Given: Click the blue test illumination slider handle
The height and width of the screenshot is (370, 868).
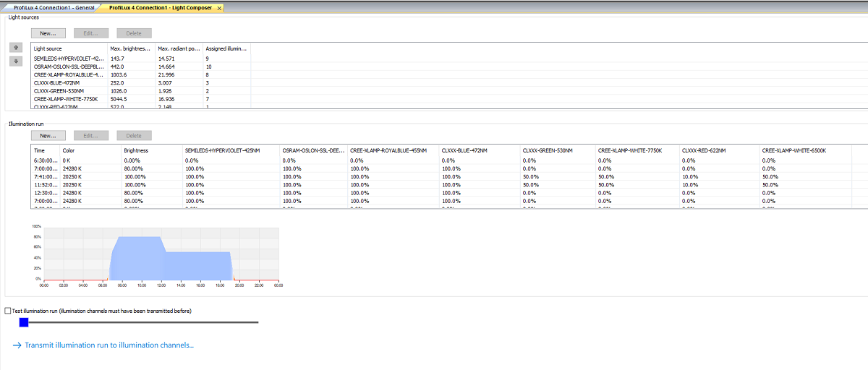Looking at the screenshot, I should coord(23,322).
